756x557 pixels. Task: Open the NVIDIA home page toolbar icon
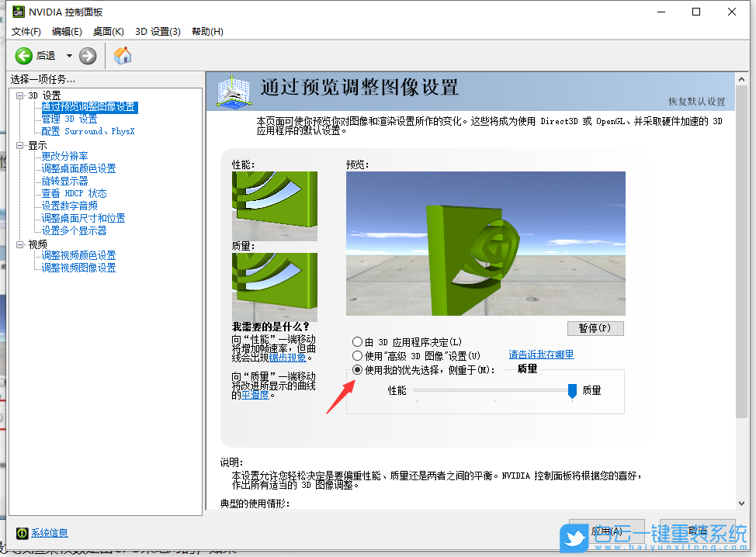(121, 55)
